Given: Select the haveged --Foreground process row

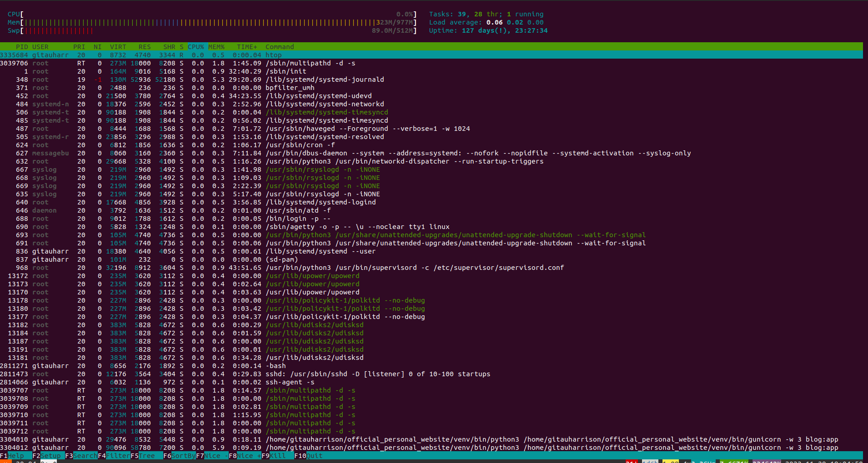Looking at the screenshot, I should point(431,129).
